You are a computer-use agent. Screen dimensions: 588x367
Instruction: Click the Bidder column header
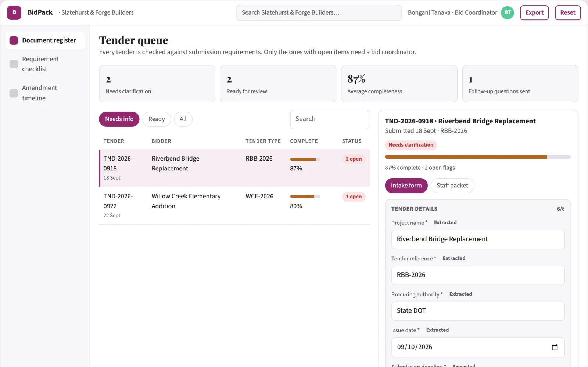(161, 141)
